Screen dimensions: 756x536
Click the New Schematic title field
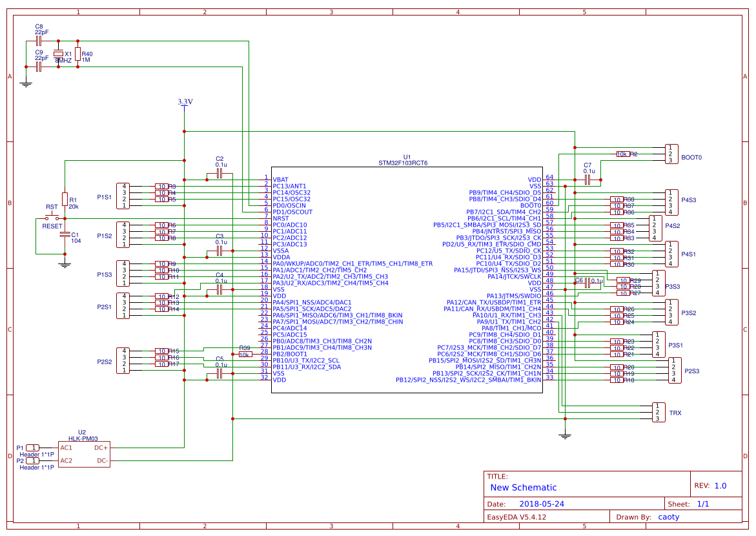click(x=524, y=488)
